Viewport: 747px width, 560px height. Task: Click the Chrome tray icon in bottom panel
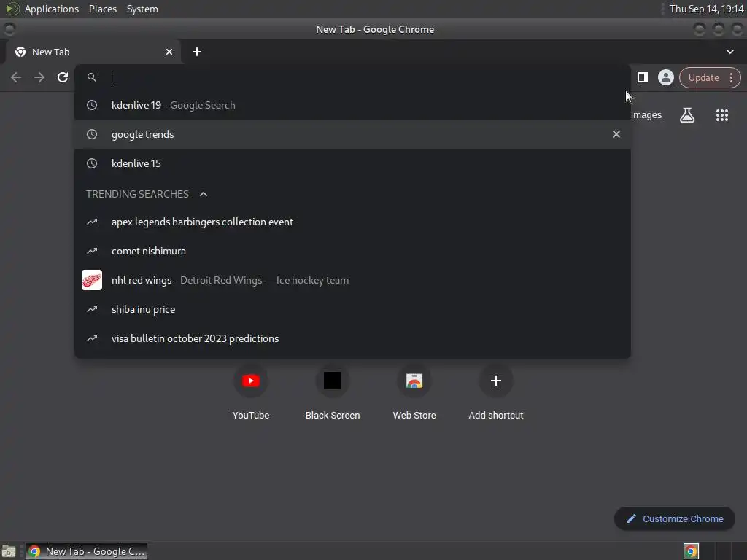tap(691, 551)
